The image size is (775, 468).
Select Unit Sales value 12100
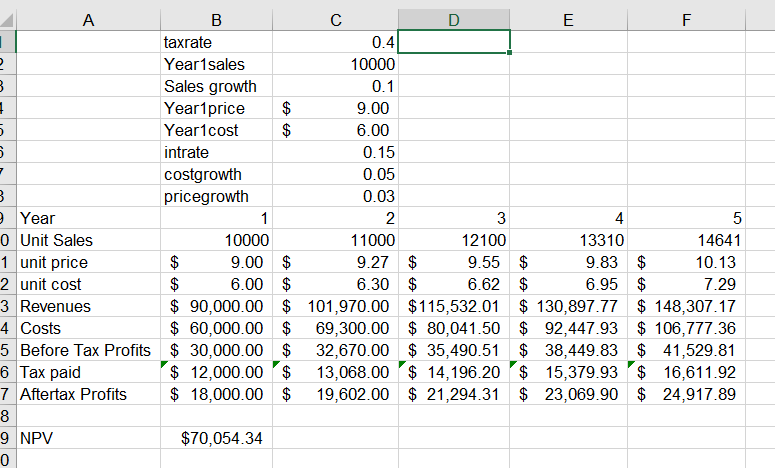point(454,240)
